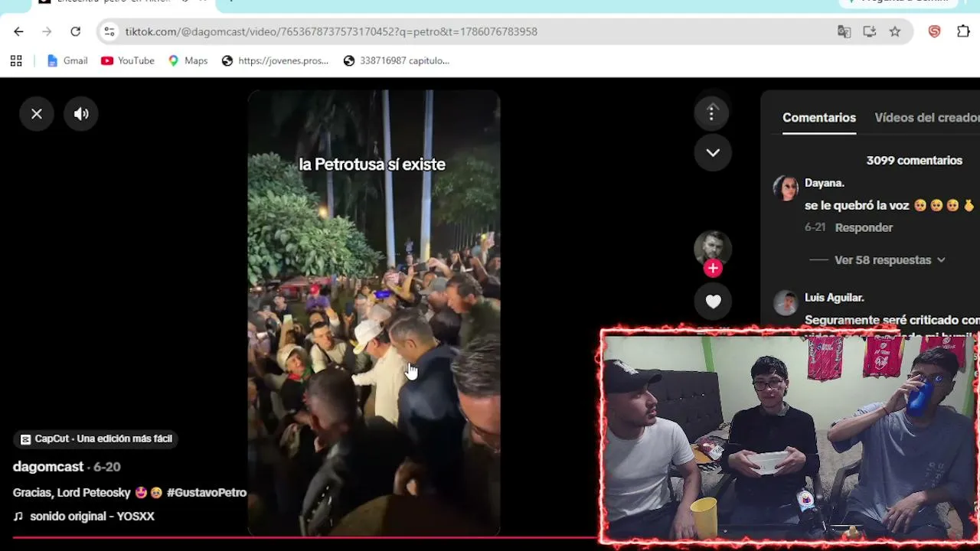Click the Dayana. commenter name
The width and height of the screenshot is (980, 551).
click(825, 183)
